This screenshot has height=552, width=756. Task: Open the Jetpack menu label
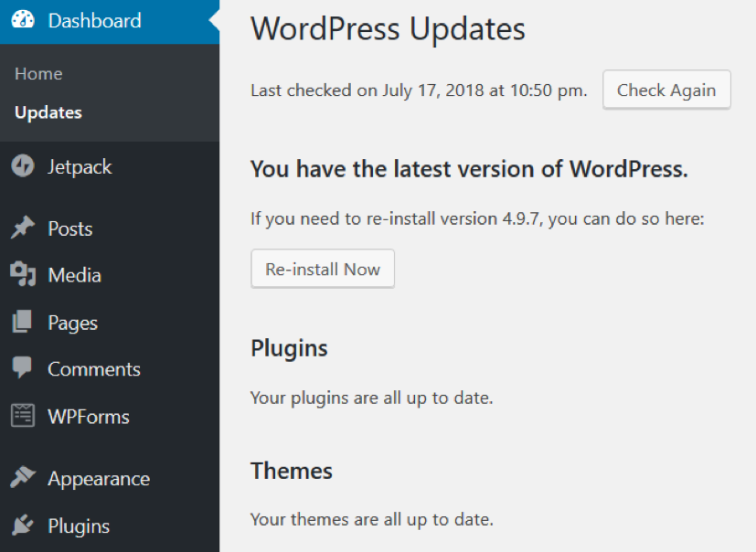pos(80,167)
